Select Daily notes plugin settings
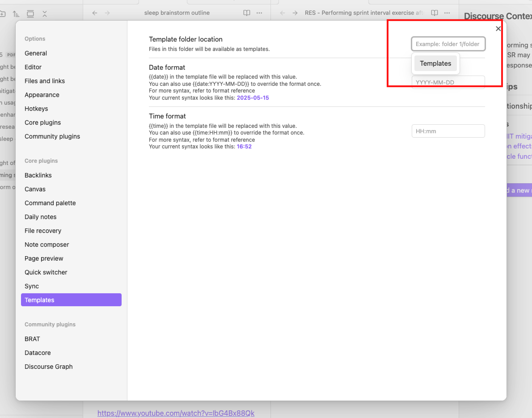The image size is (532, 418). [40, 217]
